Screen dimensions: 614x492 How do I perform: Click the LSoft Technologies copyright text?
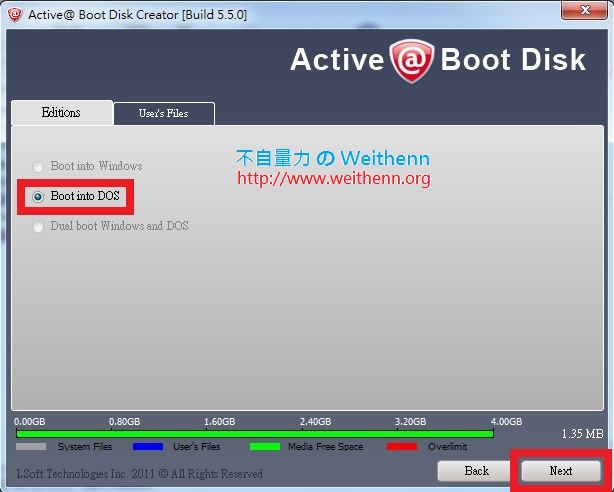tap(139, 474)
